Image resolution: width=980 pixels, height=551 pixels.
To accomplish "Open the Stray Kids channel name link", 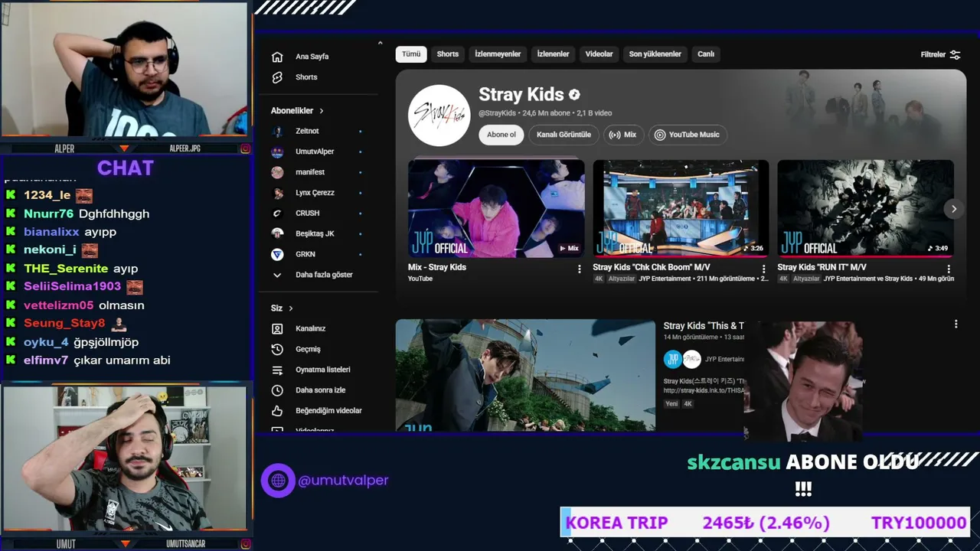I will click(x=521, y=95).
